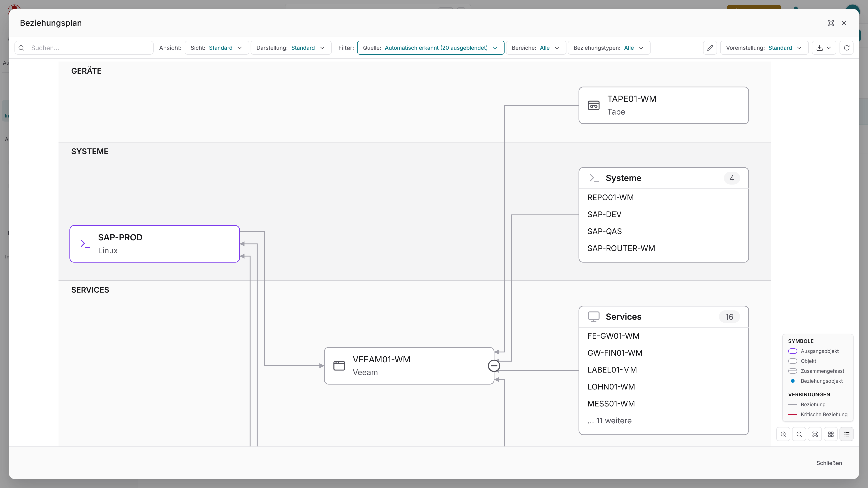Screen dimensions: 868x488
Task: Click the zoom in magnifier icon
Action: pyautogui.click(x=783, y=434)
